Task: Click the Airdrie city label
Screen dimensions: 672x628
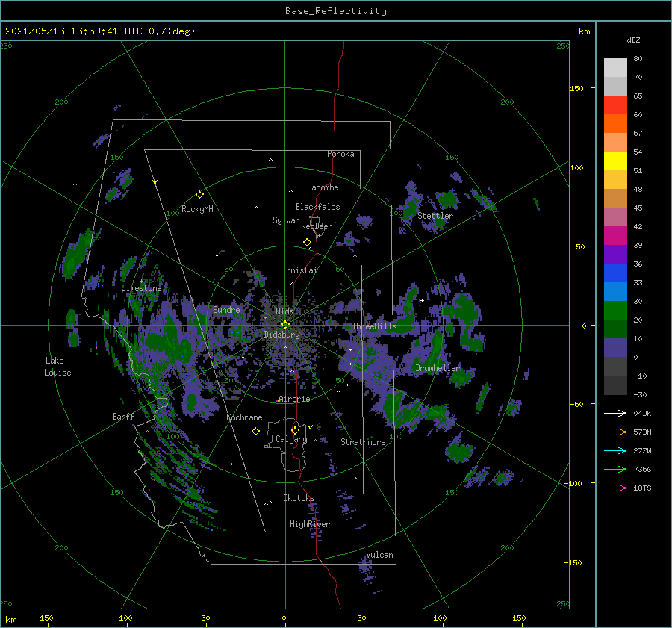Action: click(294, 399)
